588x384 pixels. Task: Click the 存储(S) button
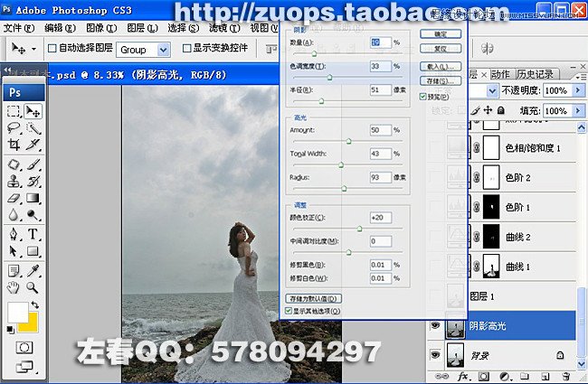point(441,81)
